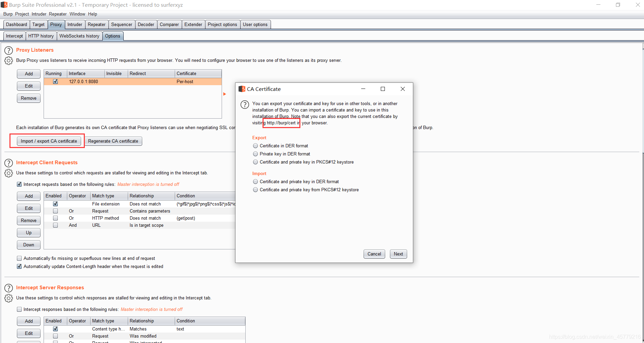Viewport: 644px width, 343px height.
Task: Select export Private key in DER format
Action: [x=255, y=154]
